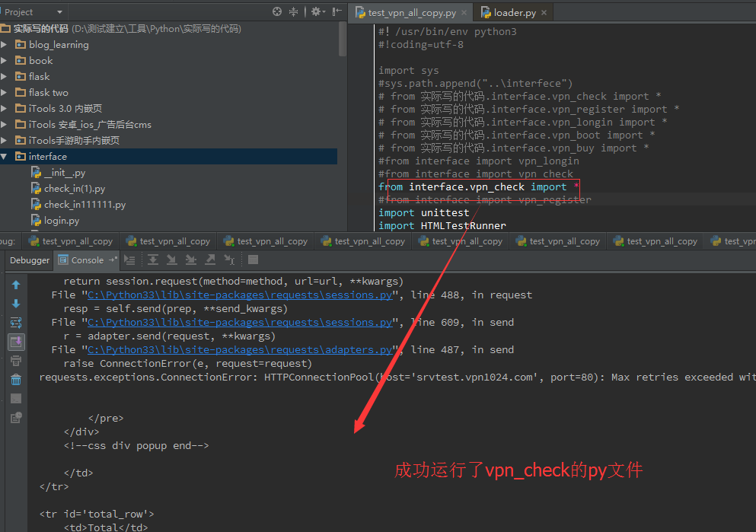This screenshot has height=532, width=756.
Task: Click the Step Over debugger icon
Action: click(153, 260)
